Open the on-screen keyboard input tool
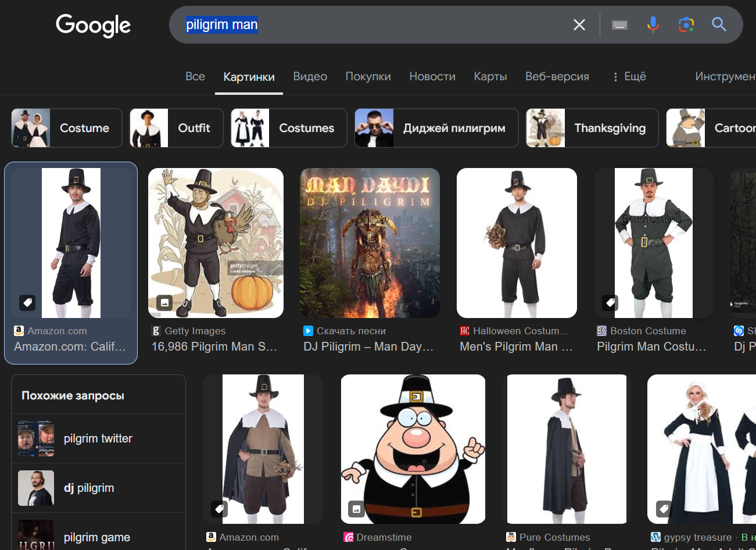Screen dimensions: 756x550 (619, 24)
